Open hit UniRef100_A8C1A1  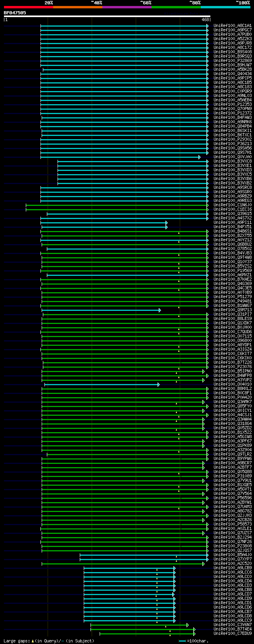pos(233,26)
